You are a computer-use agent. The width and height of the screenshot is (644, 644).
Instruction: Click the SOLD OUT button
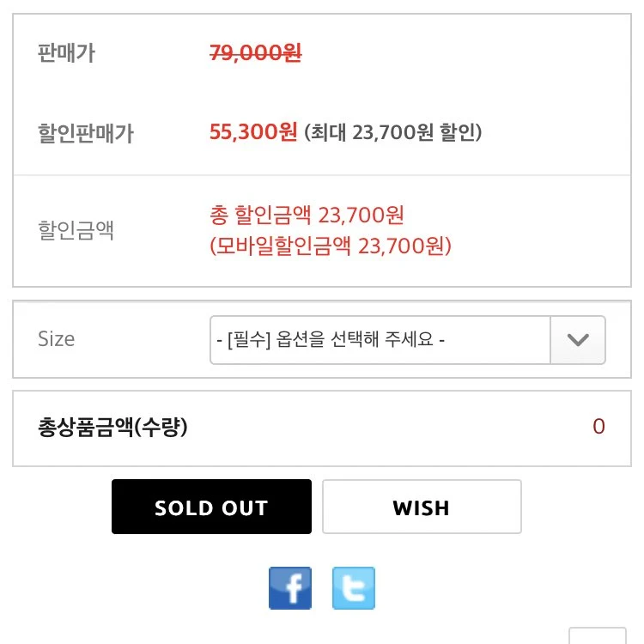[211, 507]
